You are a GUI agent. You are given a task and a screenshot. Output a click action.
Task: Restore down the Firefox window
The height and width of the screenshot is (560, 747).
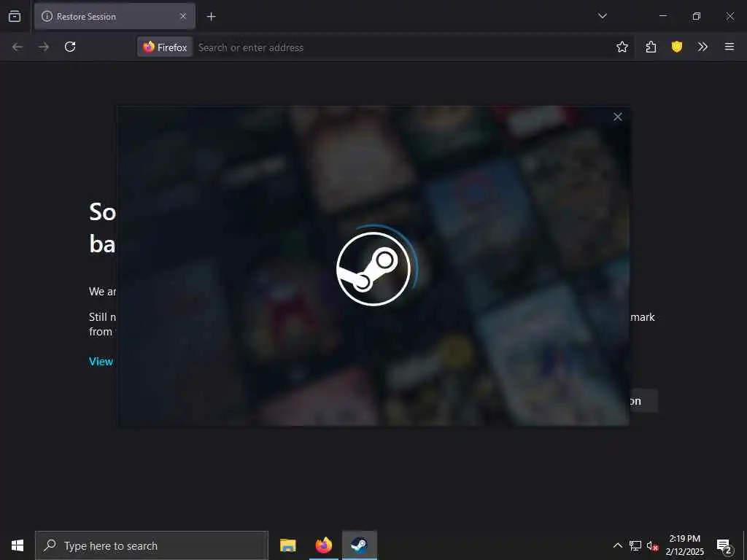(697, 16)
